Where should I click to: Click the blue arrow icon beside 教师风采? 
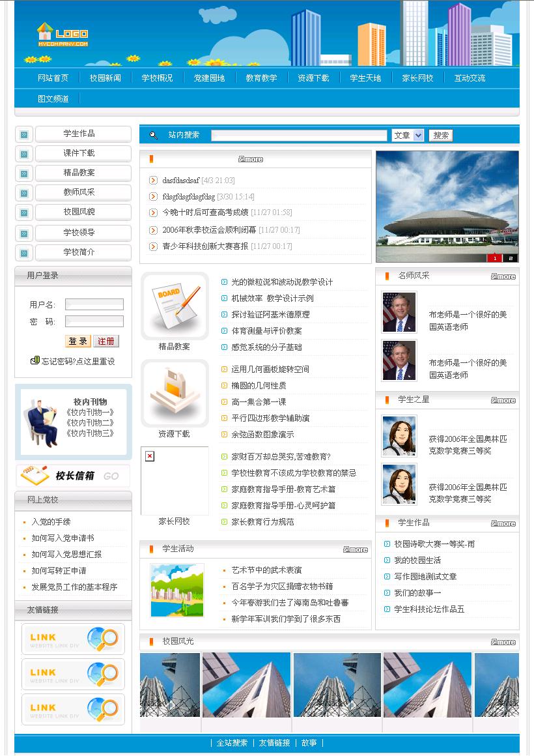tap(24, 192)
